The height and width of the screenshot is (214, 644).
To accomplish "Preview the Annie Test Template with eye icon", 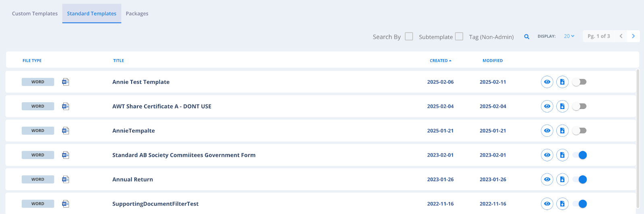I will coord(547,82).
